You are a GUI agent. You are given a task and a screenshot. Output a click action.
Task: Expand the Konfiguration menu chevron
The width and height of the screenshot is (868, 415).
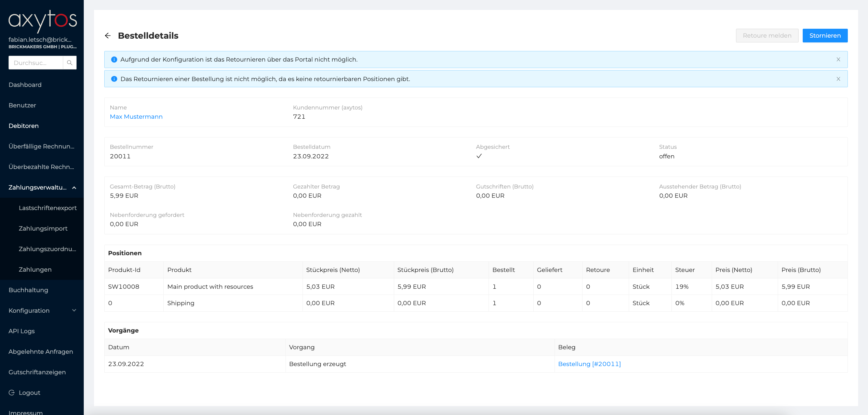pyautogui.click(x=74, y=310)
